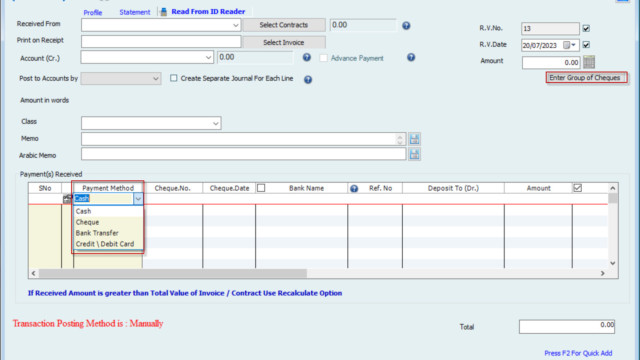Screen dimensions: 640x360
Task: Open help icon next to Account (Cr.) amount
Action: pyautogui.click(x=307, y=58)
